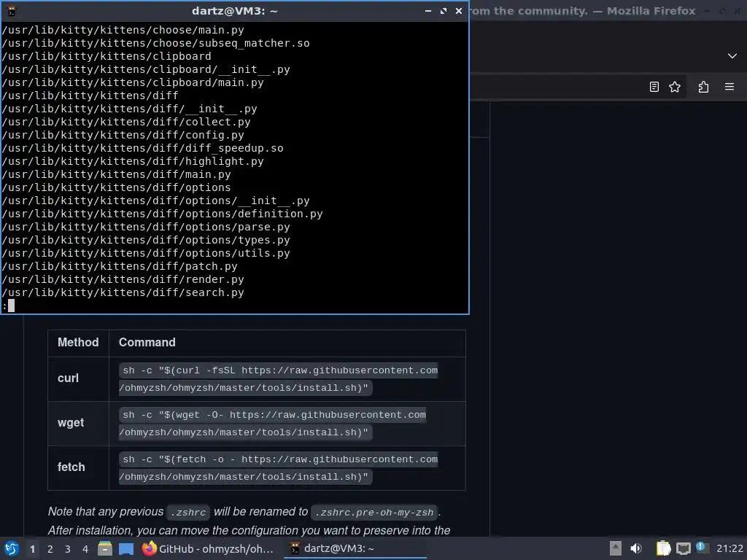Click the wget method cell
Viewport: 747px width, 560px height.
[79, 423]
